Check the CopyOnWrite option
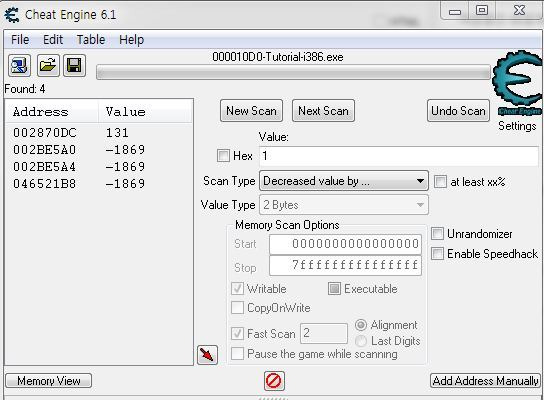This screenshot has height=400, width=544. click(x=237, y=308)
